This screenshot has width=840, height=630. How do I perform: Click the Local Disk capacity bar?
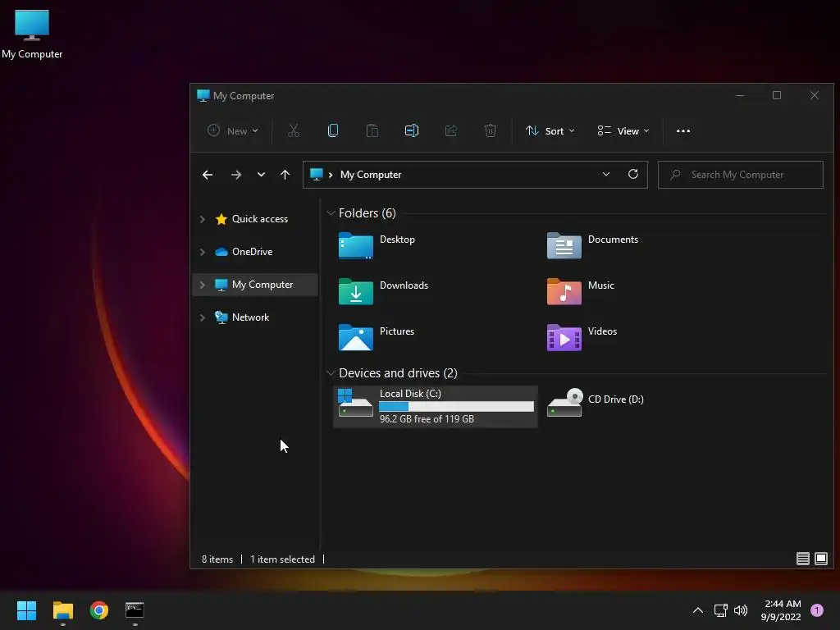pyautogui.click(x=456, y=407)
